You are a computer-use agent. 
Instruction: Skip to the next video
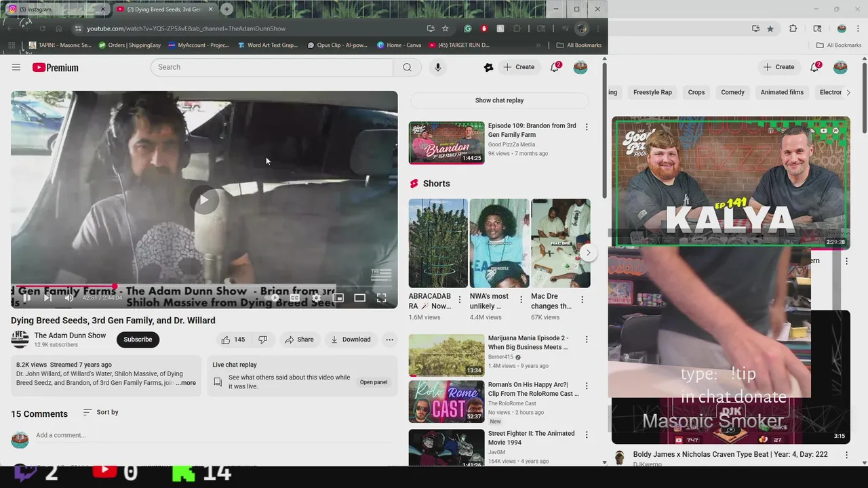pyautogui.click(x=47, y=298)
